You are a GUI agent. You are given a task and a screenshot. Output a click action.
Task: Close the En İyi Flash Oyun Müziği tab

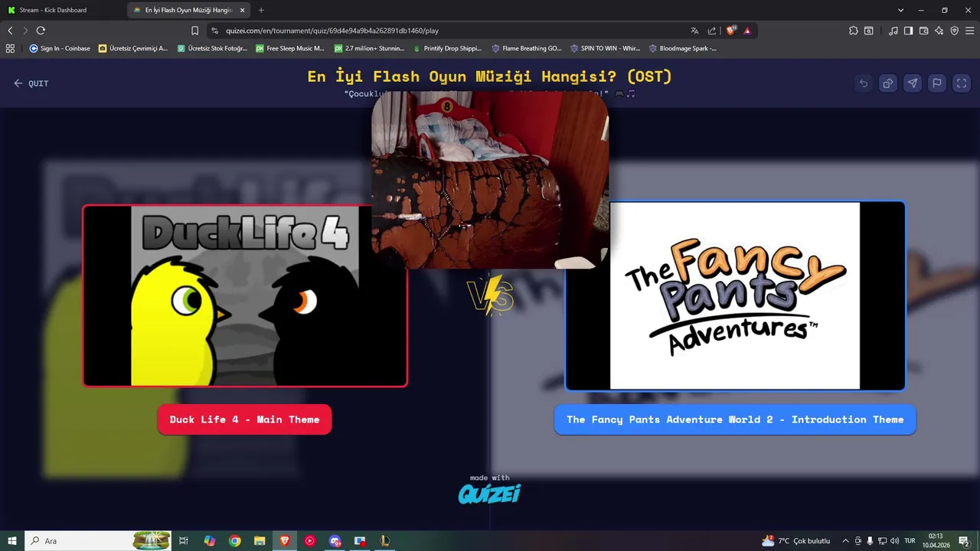[242, 10]
